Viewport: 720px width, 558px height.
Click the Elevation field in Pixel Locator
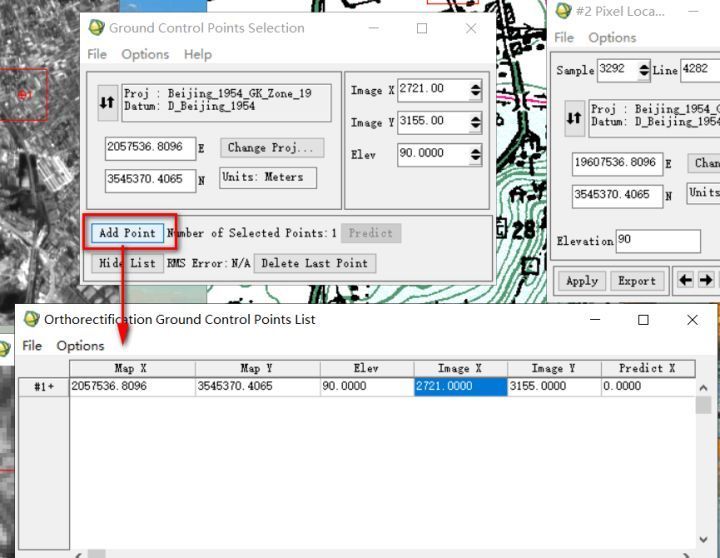click(658, 241)
